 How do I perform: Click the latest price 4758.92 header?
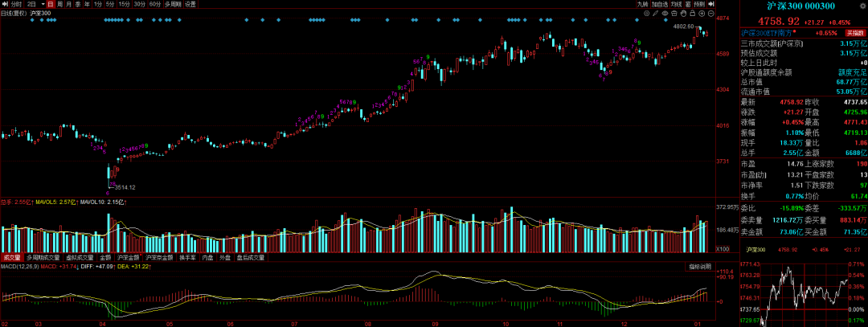pos(778,21)
